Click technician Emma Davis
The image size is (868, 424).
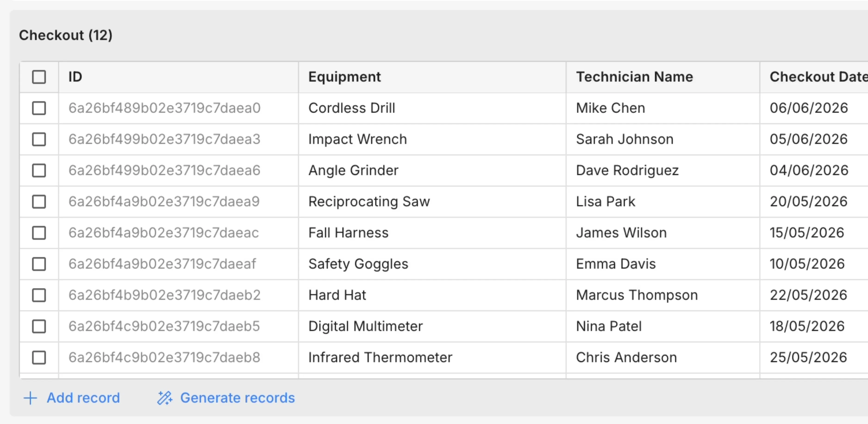pyautogui.click(x=616, y=264)
